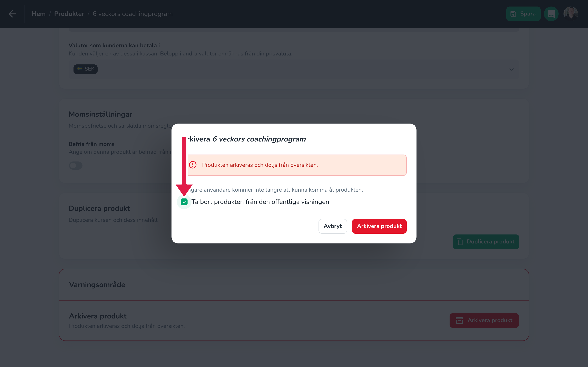
Task: Click the duplicate copy icon
Action: click(x=459, y=242)
